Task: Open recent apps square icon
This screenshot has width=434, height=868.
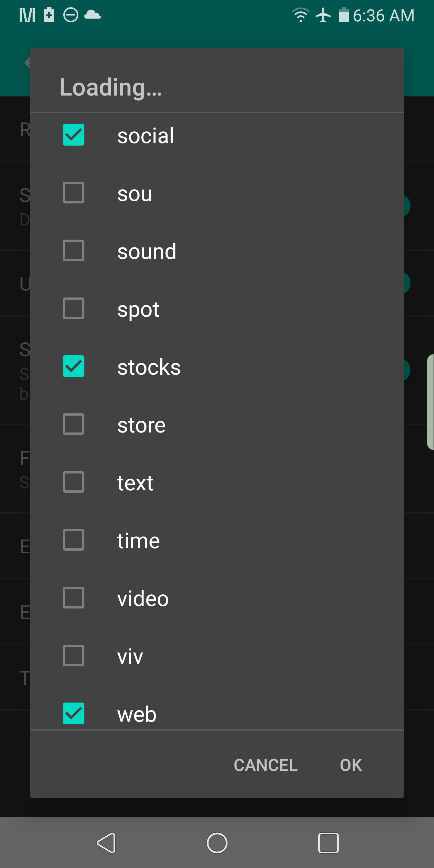Action: coord(328,843)
